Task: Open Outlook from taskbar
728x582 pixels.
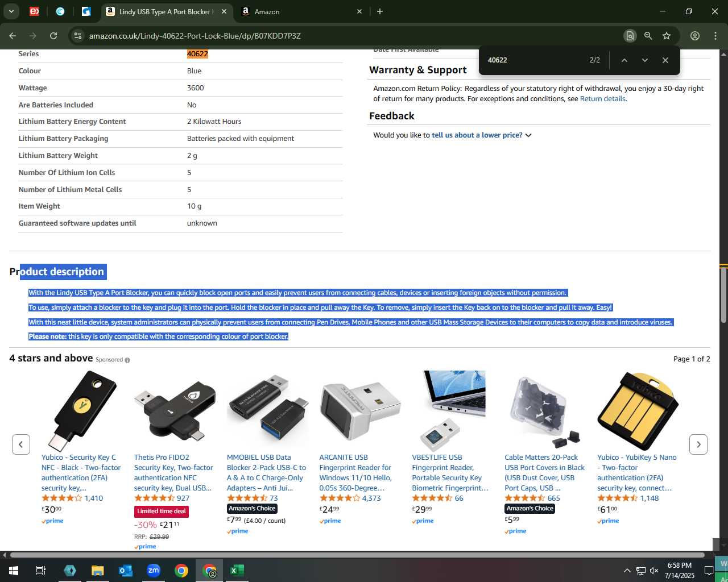Action: (126, 571)
